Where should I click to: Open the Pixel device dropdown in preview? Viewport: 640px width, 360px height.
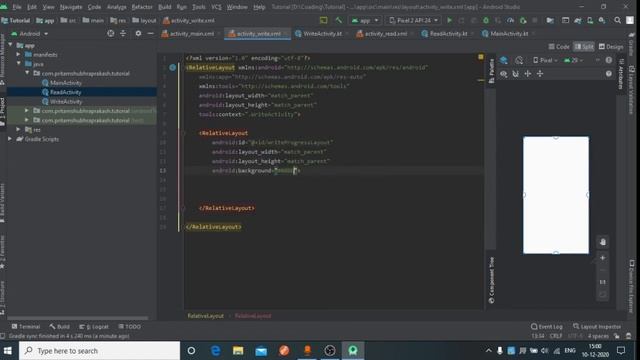[x=545, y=60]
